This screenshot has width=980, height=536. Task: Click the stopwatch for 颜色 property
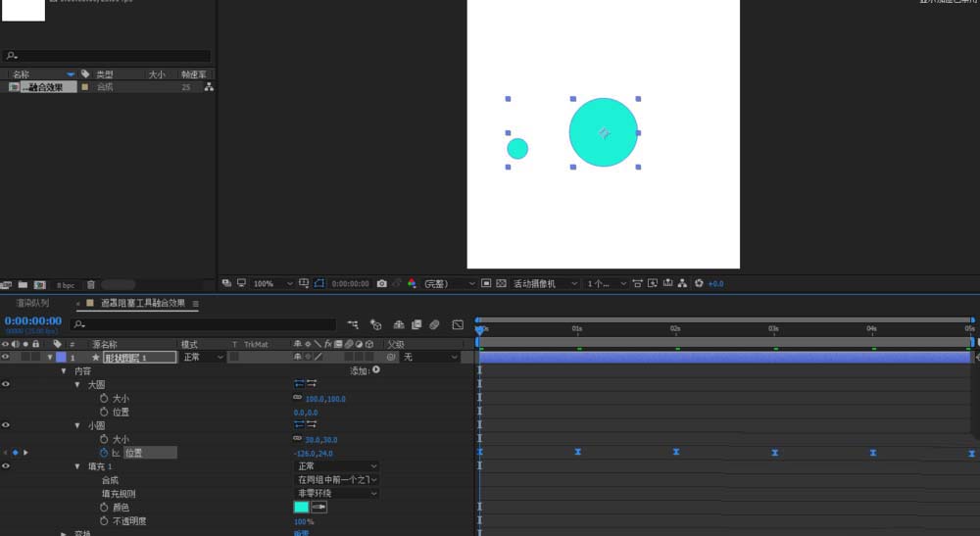(104, 508)
